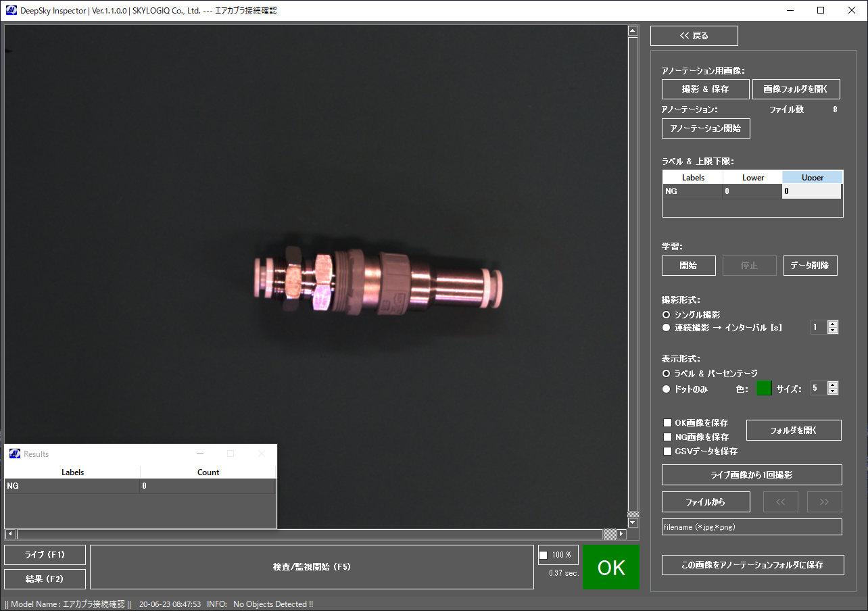
Task: Click the 0.37 sec. processing time text
Action: pos(564,573)
